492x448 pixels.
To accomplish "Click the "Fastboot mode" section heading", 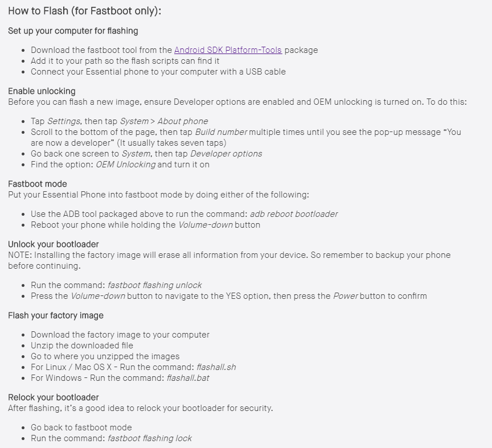I will pos(38,184).
